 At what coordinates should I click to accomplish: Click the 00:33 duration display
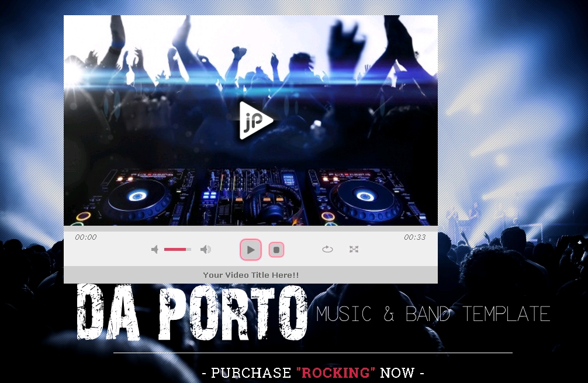pos(414,237)
